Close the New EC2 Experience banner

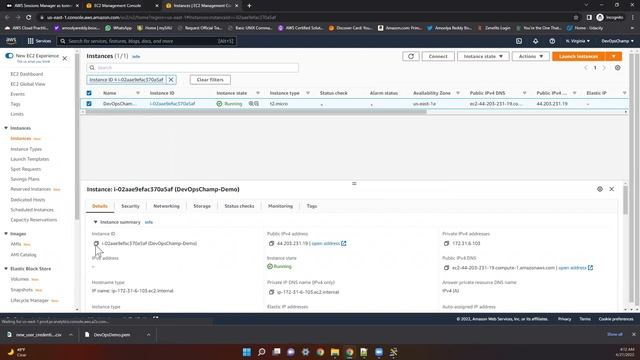64,58
